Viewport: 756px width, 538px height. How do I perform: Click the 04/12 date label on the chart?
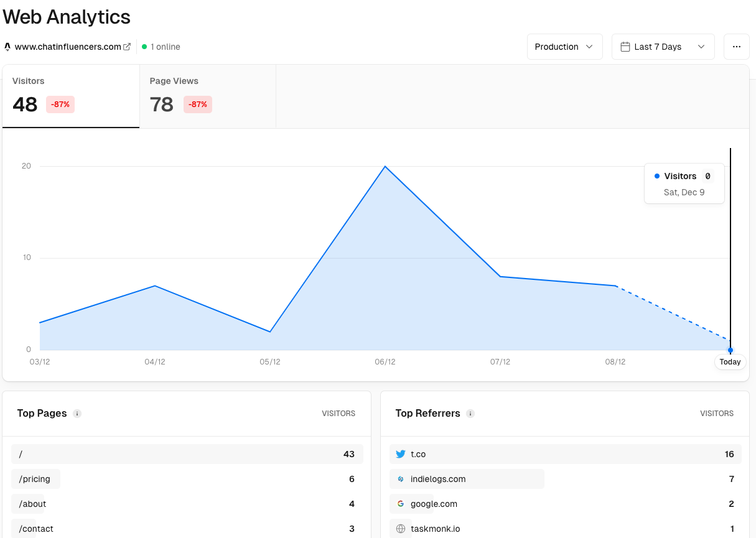(155, 362)
